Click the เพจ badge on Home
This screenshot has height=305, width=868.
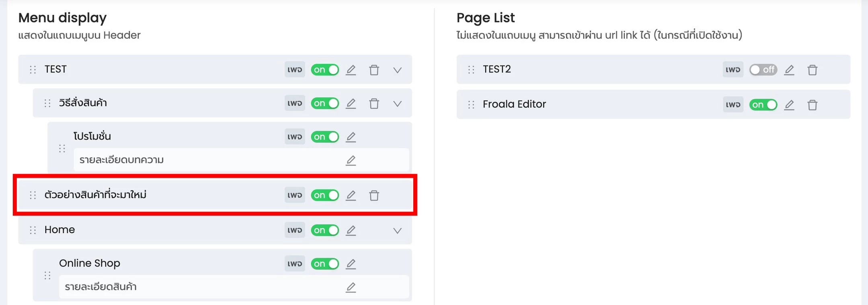point(295,230)
